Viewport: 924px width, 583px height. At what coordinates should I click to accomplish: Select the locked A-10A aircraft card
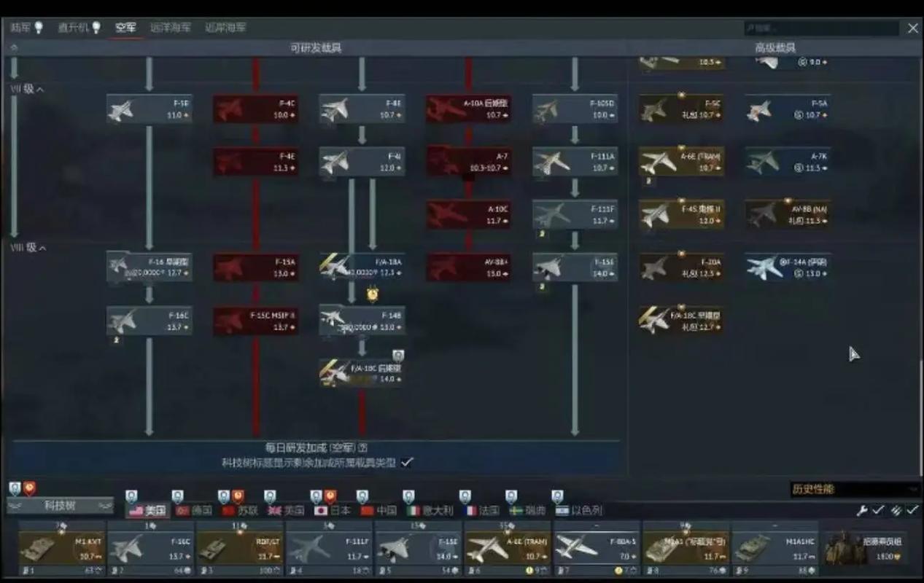click(468, 109)
